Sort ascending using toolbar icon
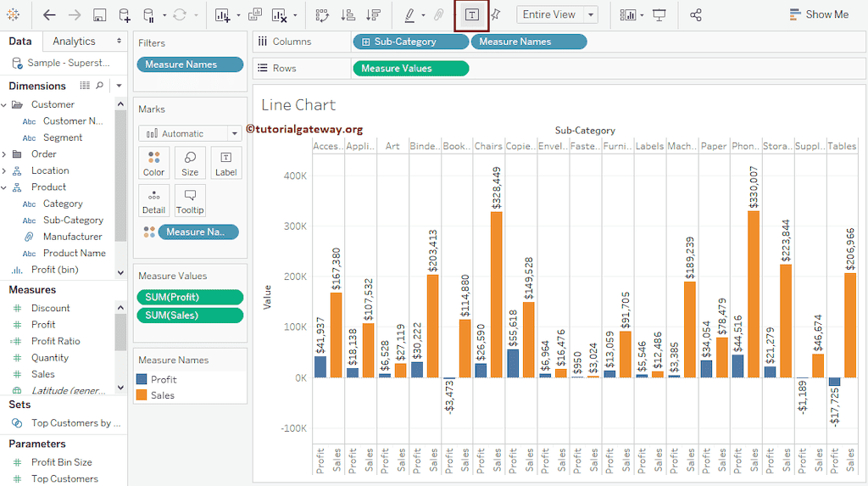 tap(348, 14)
